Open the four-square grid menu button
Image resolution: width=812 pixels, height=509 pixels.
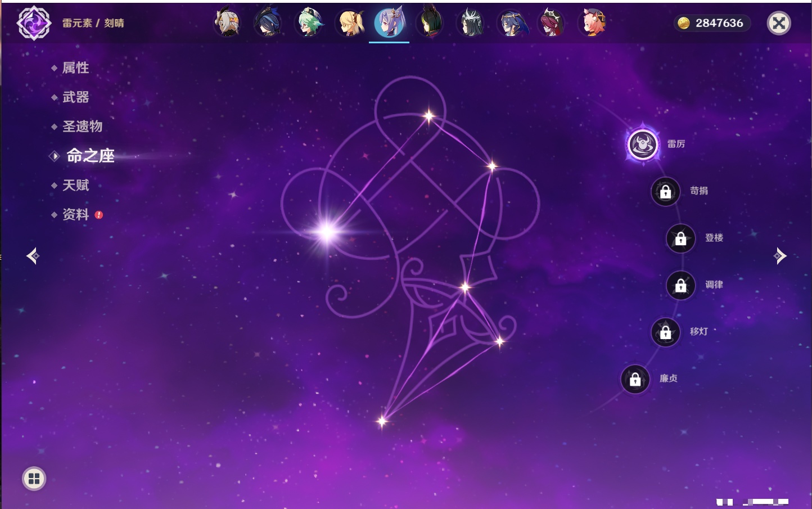coord(34,479)
